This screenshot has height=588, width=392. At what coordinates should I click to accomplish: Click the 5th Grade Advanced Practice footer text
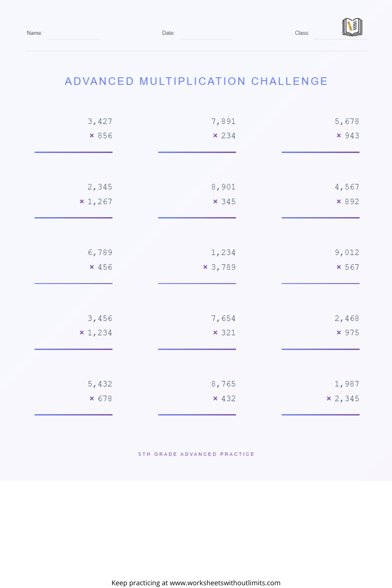(x=196, y=454)
